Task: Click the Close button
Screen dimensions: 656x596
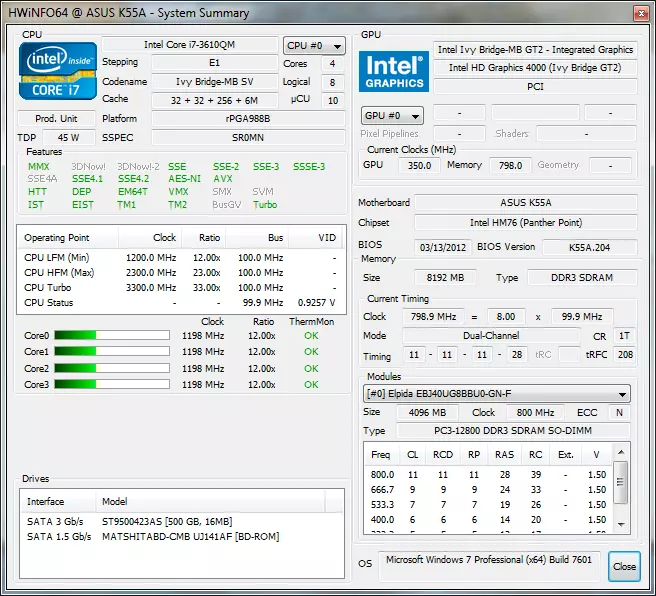Action: pos(624,566)
